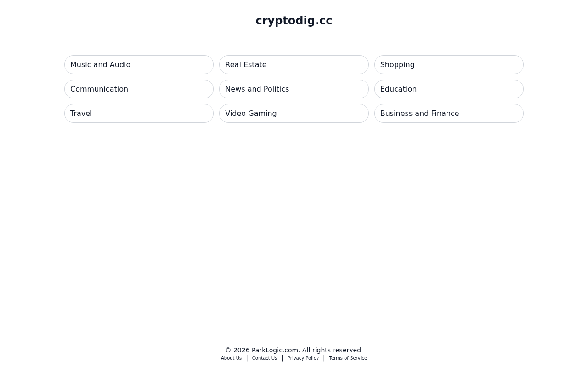Choose the Education category
Image resolution: width=588 pixels, height=368 pixels.
point(449,89)
